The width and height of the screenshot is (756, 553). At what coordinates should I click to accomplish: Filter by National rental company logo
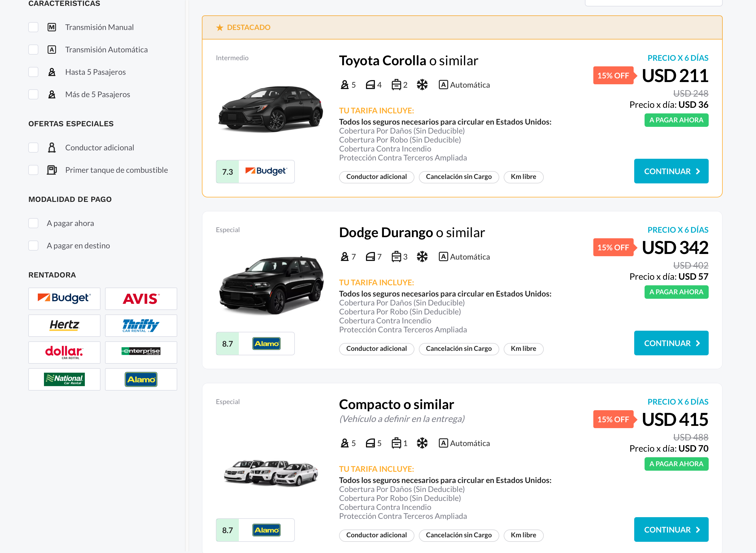click(64, 379)
